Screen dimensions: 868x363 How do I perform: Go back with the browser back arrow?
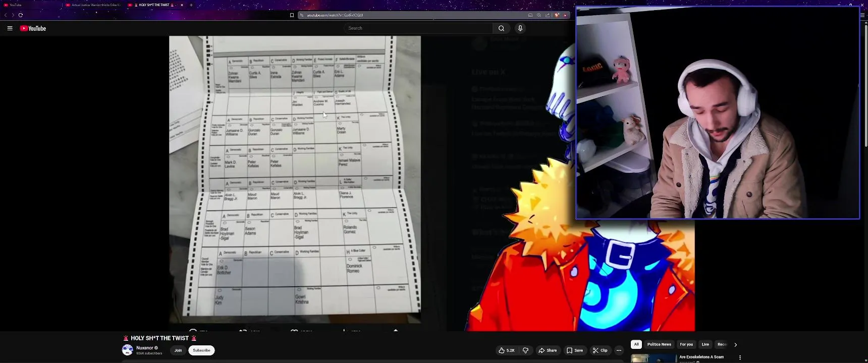click(6, 15)
